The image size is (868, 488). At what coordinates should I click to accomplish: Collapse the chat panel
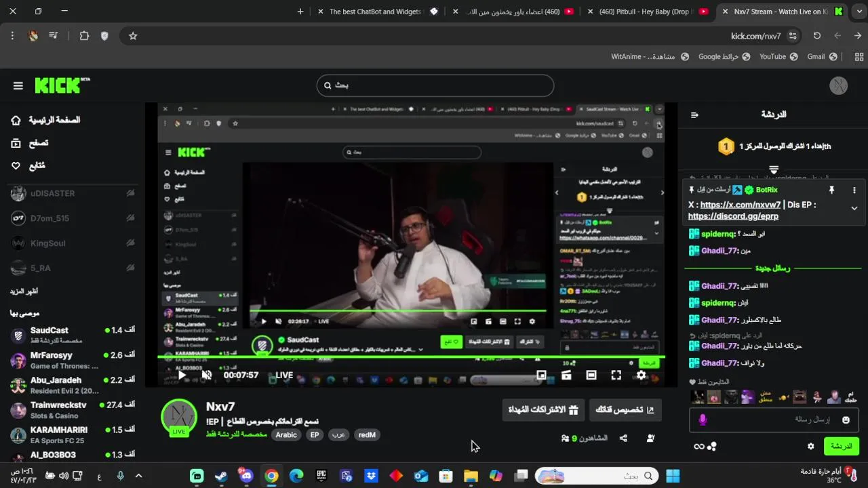coord(694,115)
